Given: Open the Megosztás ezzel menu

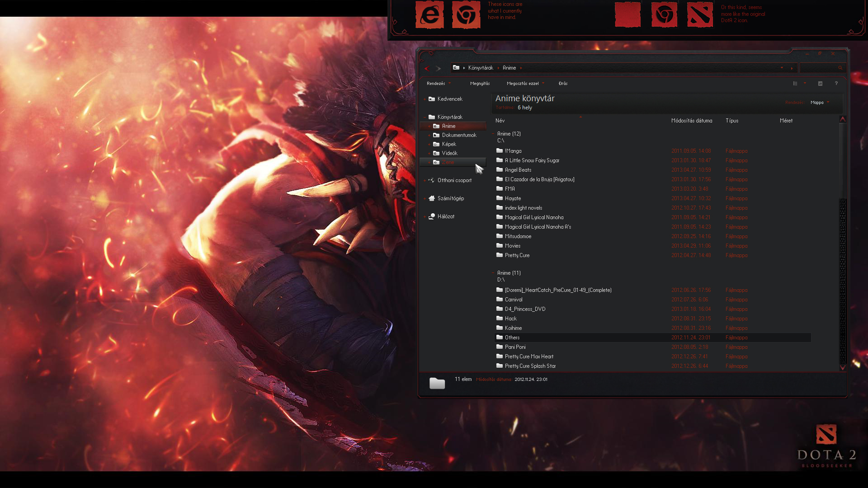Looking at the screenshot, I should pyautogui.click(x=522, y=84).
